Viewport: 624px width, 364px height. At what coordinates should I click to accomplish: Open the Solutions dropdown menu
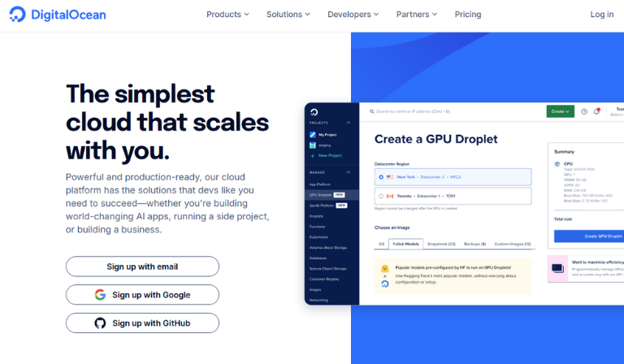[288, 15]
